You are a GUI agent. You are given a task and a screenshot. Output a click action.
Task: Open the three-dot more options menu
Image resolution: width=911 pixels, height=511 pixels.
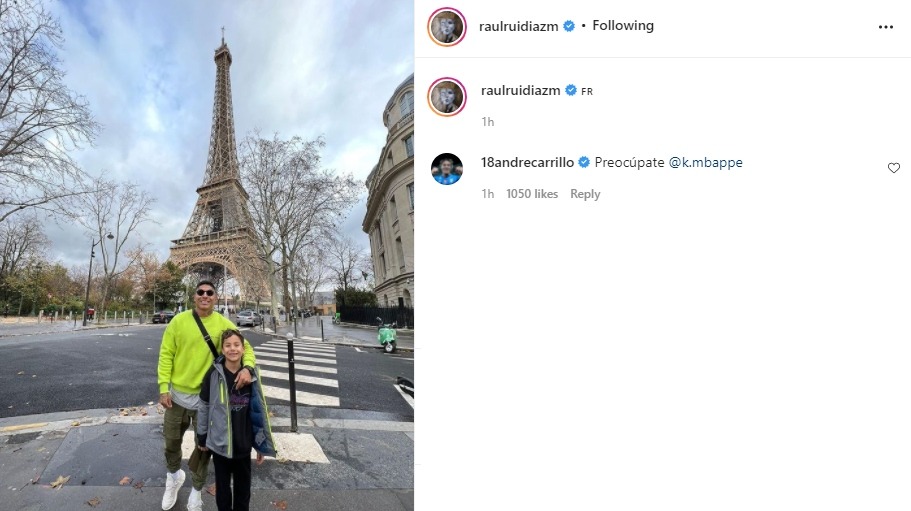pyautogui.click(x=885, y=27)
